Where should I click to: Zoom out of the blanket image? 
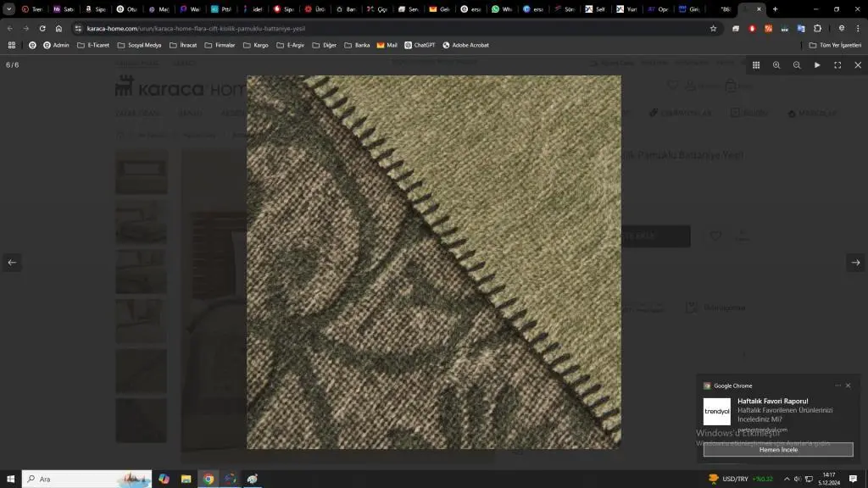pos(797,65)
